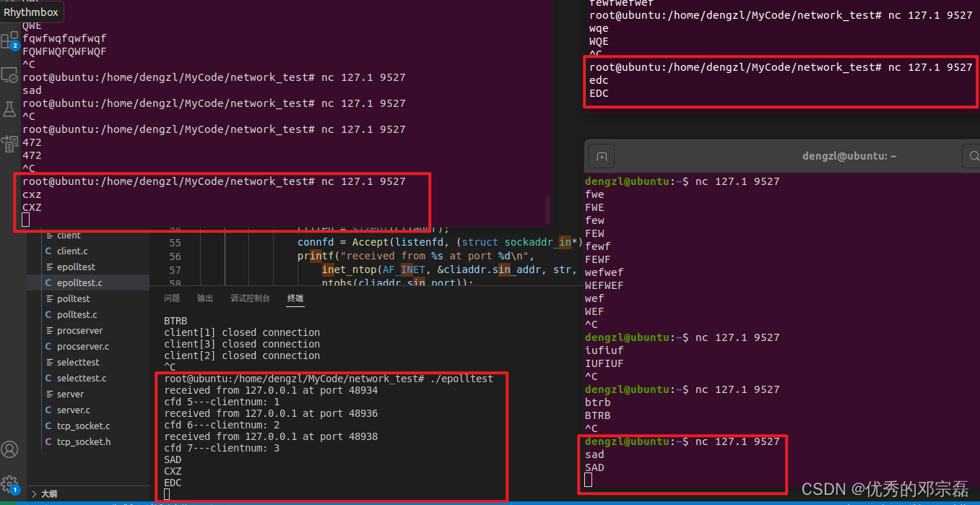The width and height of the screenshot is (980, 505).
Task: Click the ./epolltest command line in terminal
Action: tap(329, 379)
